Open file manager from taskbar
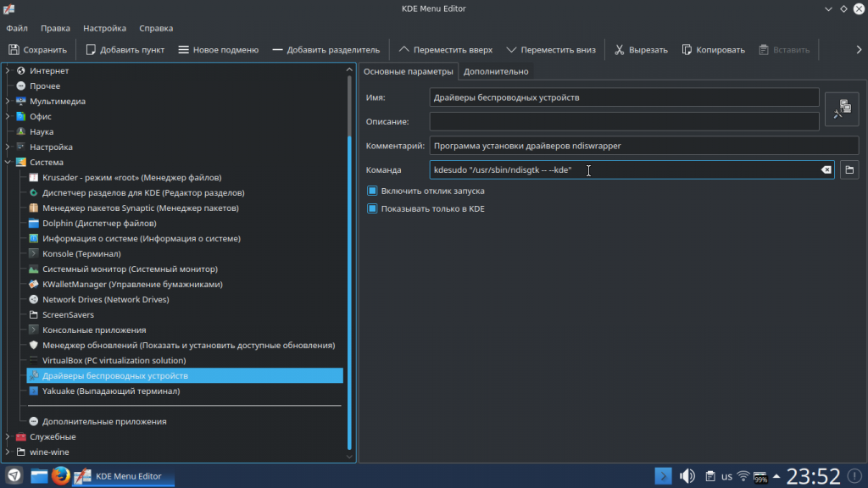 click(39, 476)
